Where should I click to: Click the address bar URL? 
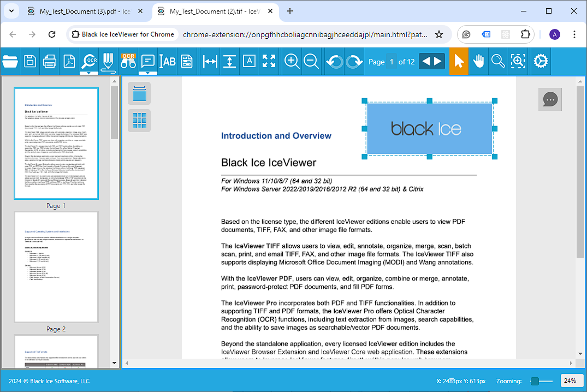(x=305, y=34)
